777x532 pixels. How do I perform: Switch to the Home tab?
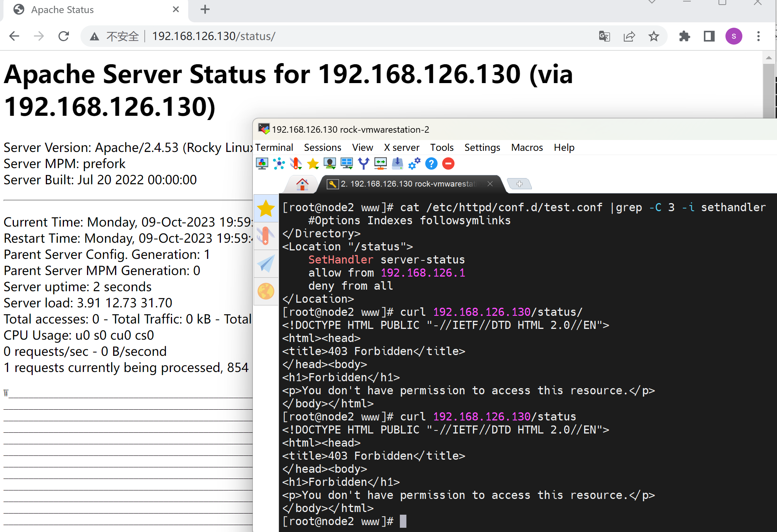click(302, 184)
